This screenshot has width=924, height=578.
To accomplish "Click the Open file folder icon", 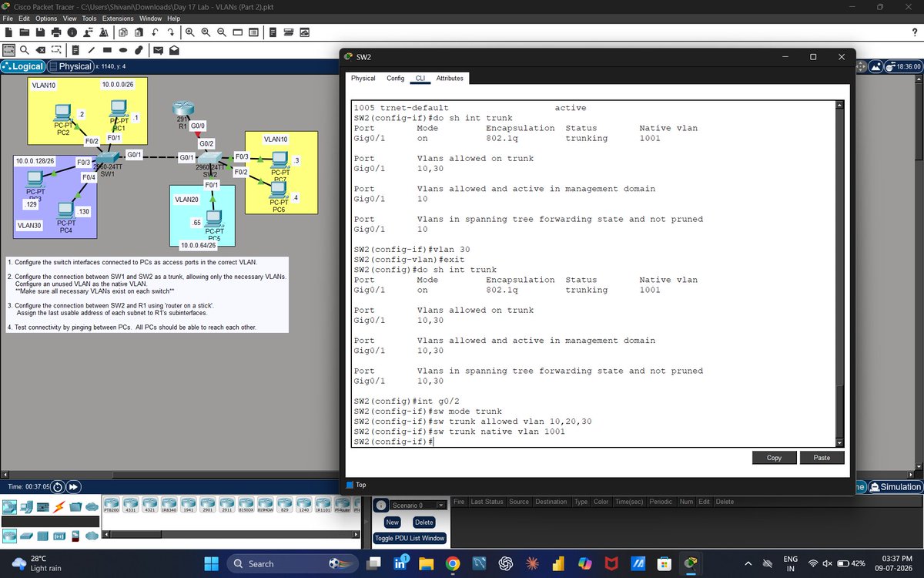I will [25, 32].
